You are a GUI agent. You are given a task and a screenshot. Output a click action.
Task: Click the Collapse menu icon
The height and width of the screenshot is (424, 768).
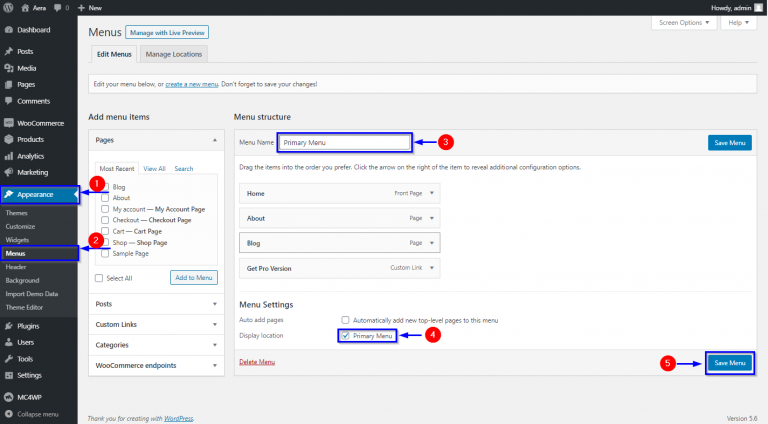click(x=9, y=413)
